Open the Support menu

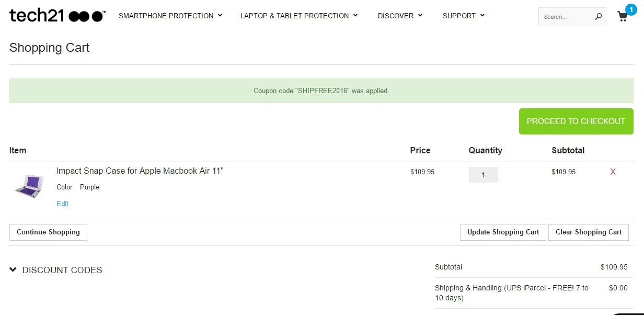pyautogui.click(x=464, y=16)
